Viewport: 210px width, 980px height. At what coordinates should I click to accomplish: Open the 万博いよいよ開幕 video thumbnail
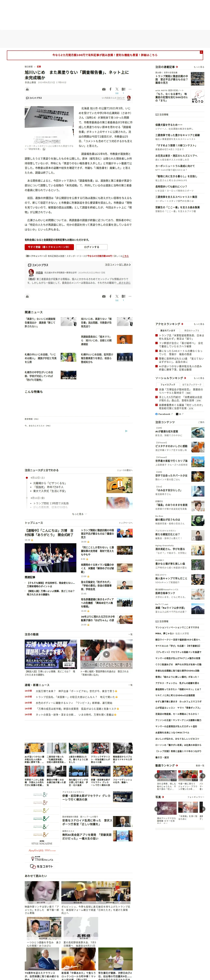pyautogui.click(x=51, y=654)
